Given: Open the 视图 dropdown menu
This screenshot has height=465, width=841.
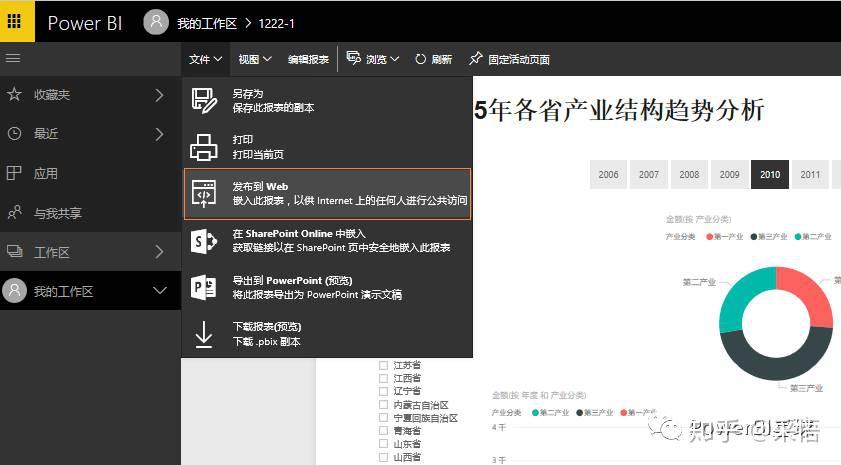Looking at the screenshot, I should [x=255, y=59].
